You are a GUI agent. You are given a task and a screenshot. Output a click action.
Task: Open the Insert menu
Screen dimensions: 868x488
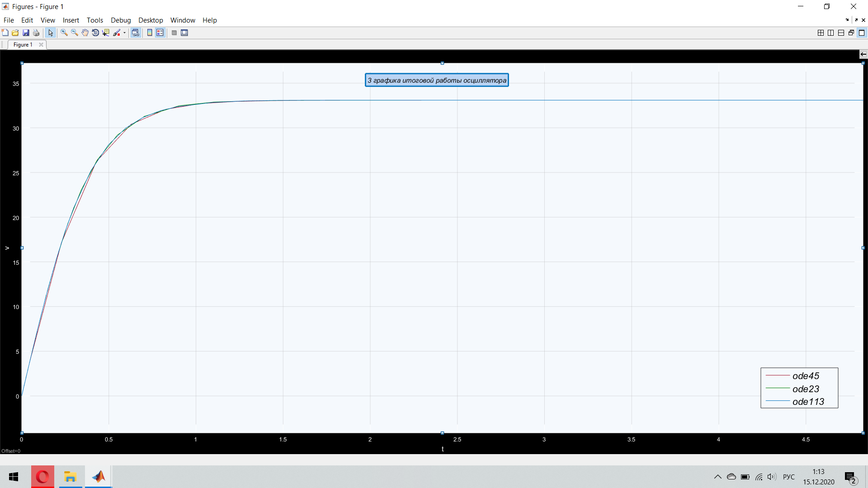tap(71, 20)
